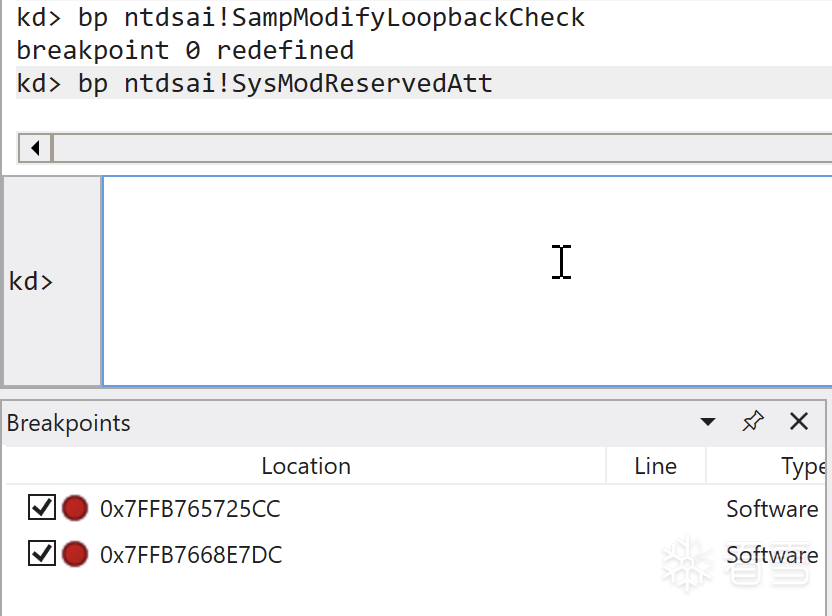
Task: Click the 'bp ntdsai!SampModifyLoopbackCheck' output line
Action: click(300, 18)
